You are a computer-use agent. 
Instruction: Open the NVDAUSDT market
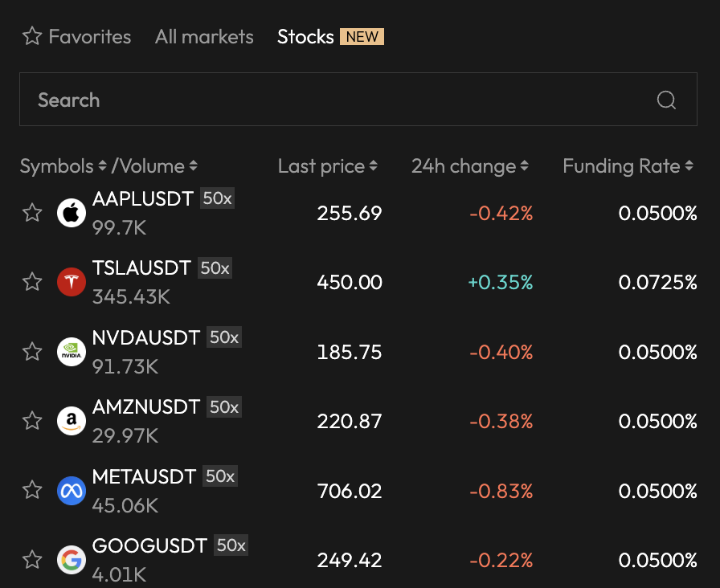pos(146,338)
